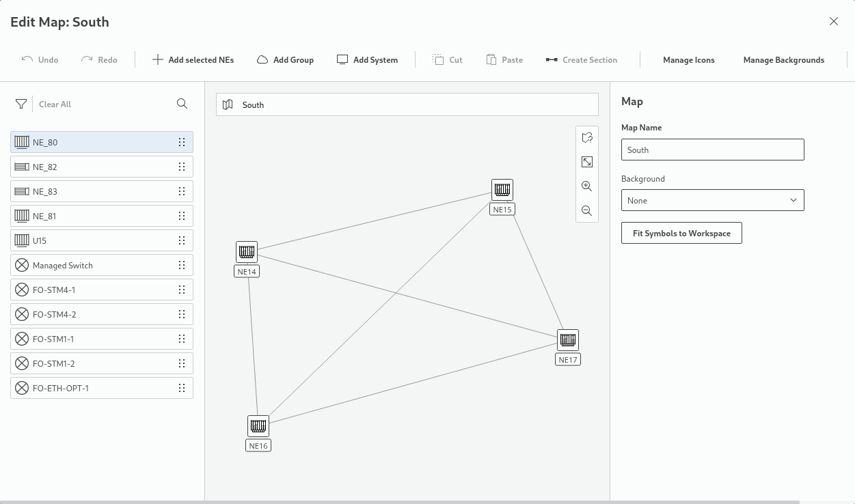The height and width of the screenshot is (504, 855).
Task: Select the NE15 node on the map
Action: point(502,190)
